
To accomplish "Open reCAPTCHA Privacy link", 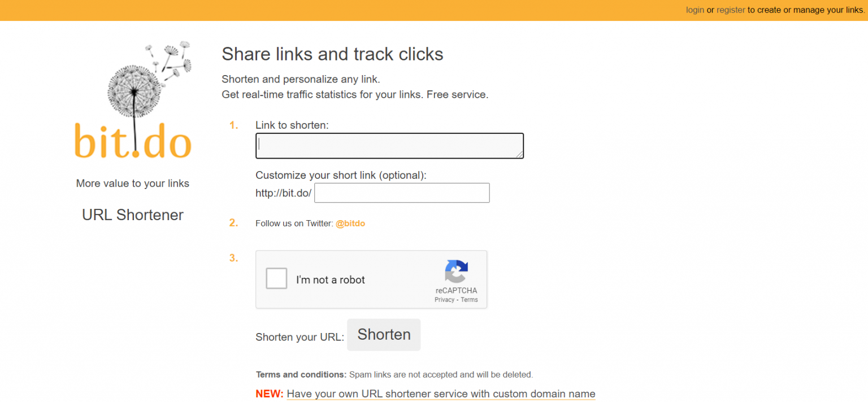I will (444, 300).
